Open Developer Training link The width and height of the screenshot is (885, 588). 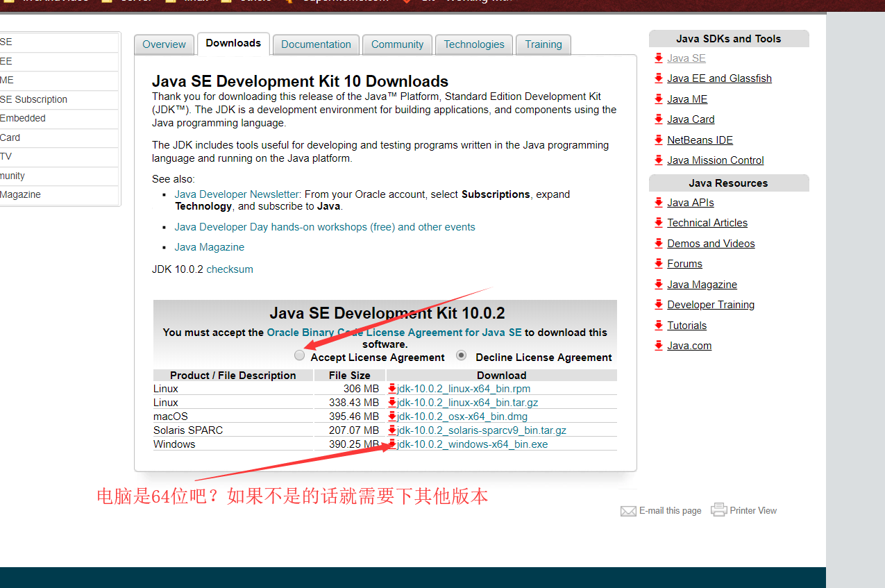pos(711,305)
